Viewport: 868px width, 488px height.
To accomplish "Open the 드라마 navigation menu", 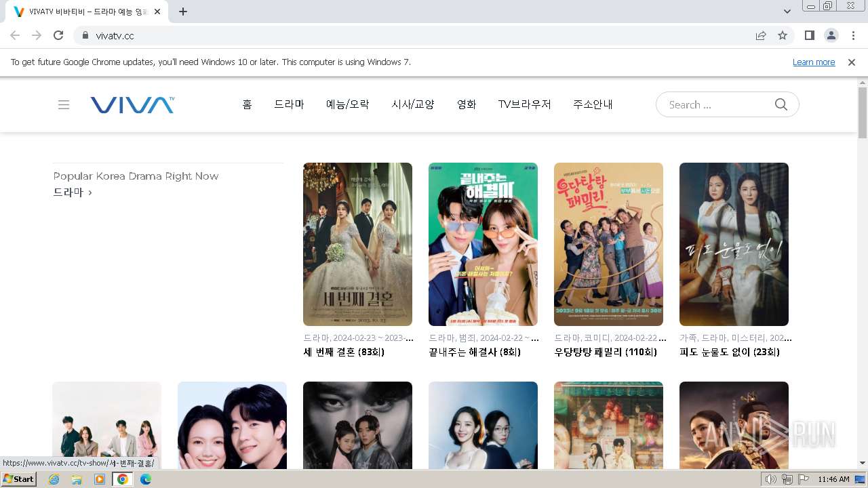I will (x=289, y=104).
